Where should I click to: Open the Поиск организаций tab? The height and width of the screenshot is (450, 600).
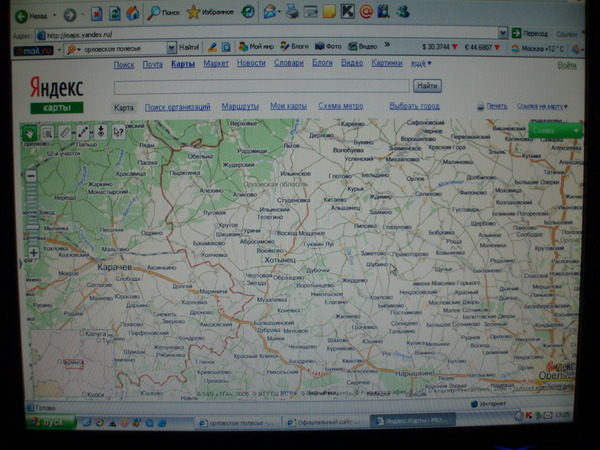click(177, 106)
